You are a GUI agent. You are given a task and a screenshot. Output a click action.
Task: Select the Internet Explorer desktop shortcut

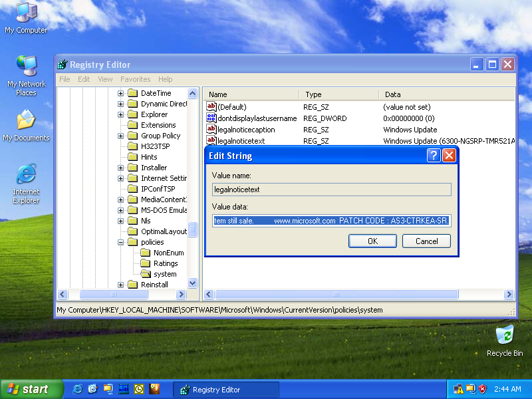(x=26, y=184)
